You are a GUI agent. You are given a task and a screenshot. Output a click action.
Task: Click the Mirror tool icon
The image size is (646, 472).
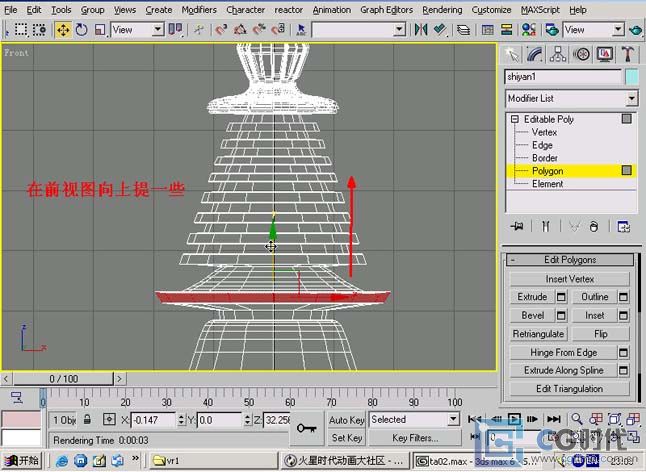coord(421,30)
